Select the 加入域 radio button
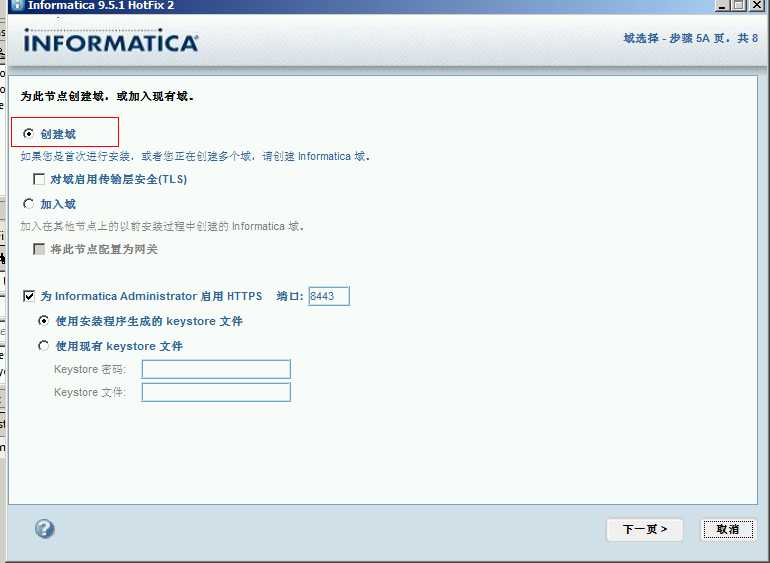Screen dimensions: 770x563 (x=28, y=203)
